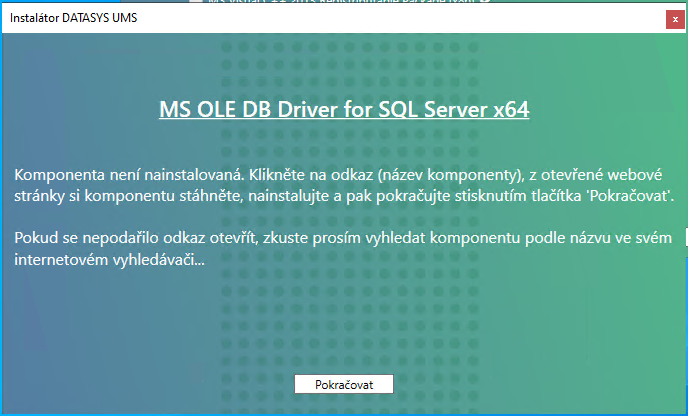Click the white marker on the right edge
This screenshot has height=416, width=688.
click(685, 237)
